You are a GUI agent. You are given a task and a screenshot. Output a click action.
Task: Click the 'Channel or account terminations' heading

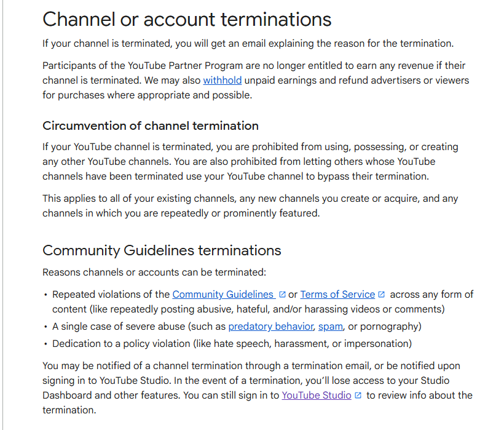(187, 19)
